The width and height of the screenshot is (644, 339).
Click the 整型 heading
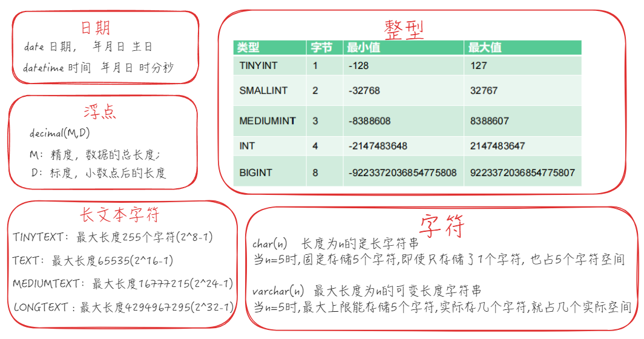404,30
